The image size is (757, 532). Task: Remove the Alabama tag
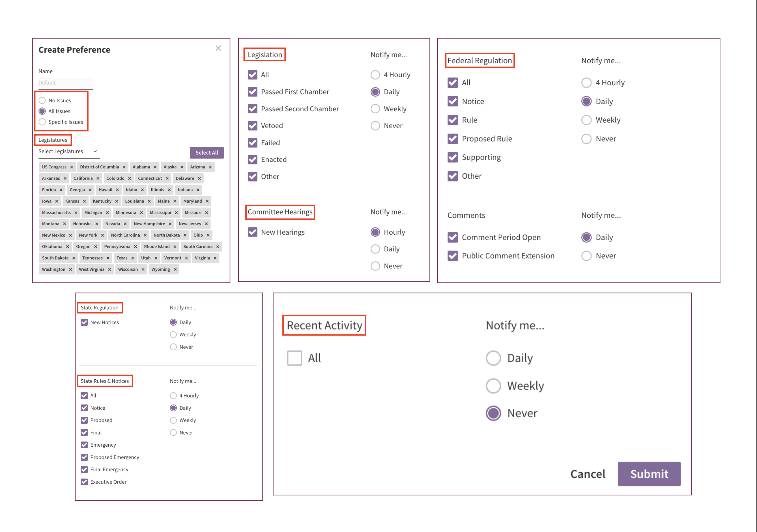click(x=155, y=167)
